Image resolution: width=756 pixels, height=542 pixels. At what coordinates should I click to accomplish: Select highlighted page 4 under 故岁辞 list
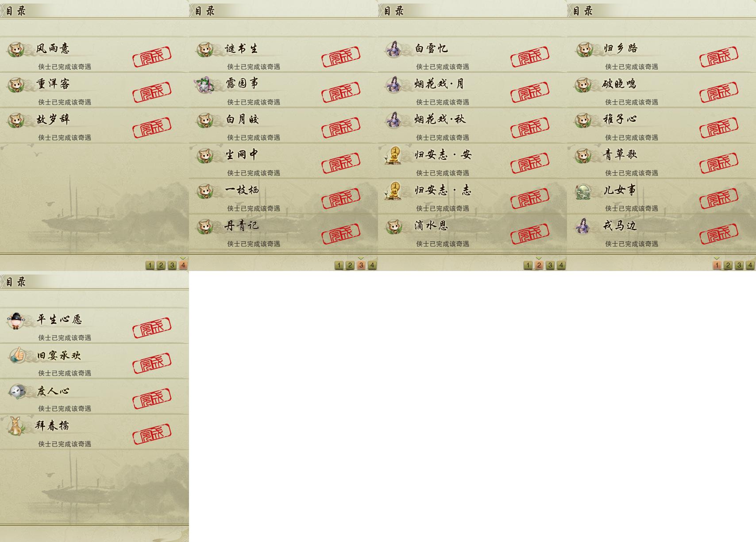coord(183,265)
